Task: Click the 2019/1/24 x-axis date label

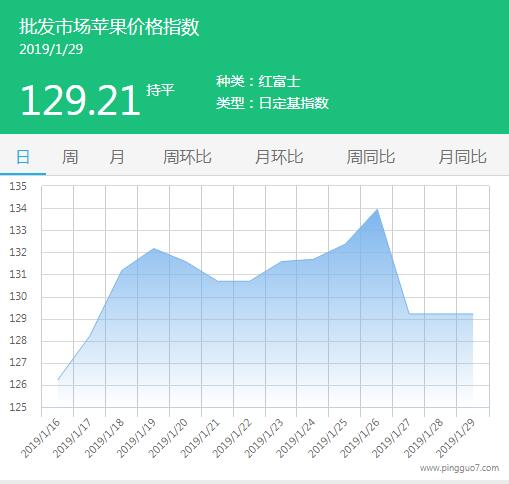Action: (x=296, y=438)
